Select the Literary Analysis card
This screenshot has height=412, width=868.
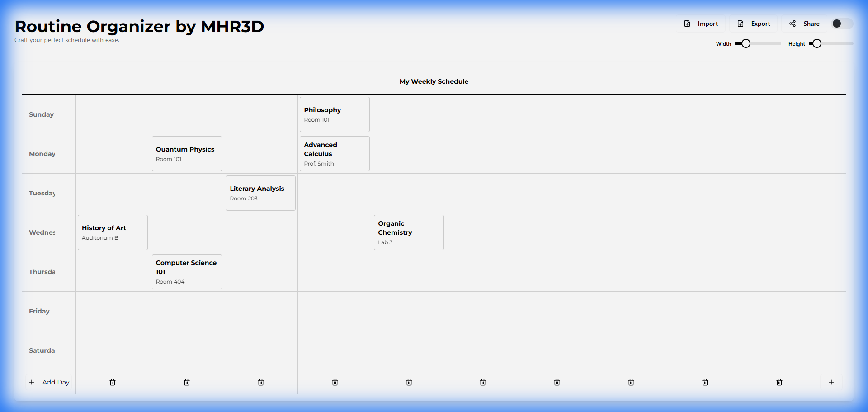[260, 193]
